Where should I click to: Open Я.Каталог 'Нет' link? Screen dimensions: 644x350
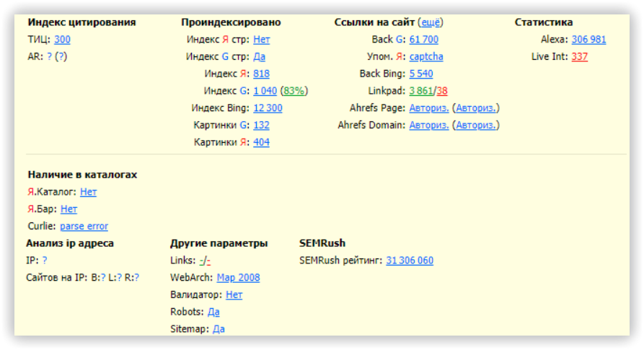[x=88, y=192]
